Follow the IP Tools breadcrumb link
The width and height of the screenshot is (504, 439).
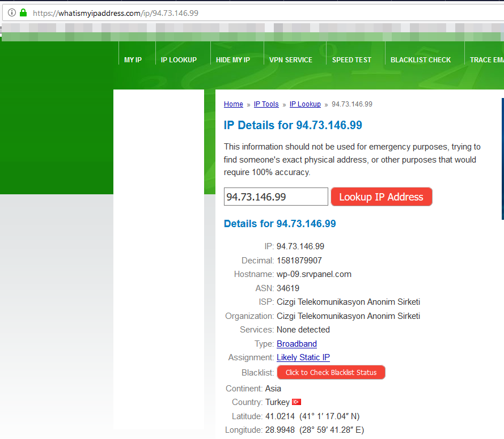[266, 104]
